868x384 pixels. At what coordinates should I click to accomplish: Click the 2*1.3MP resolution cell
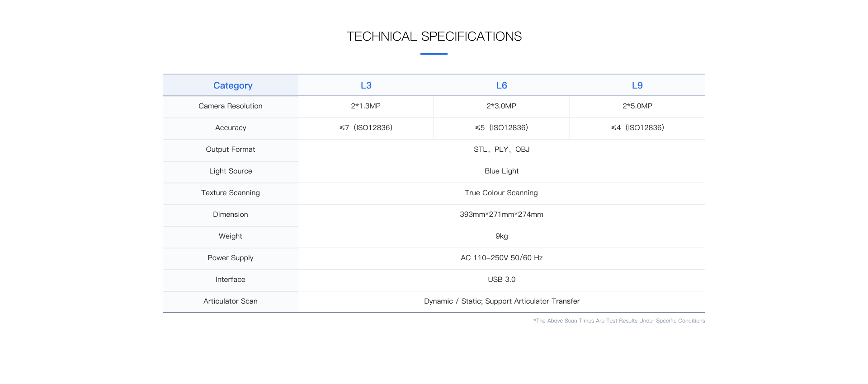click(366, 106)
